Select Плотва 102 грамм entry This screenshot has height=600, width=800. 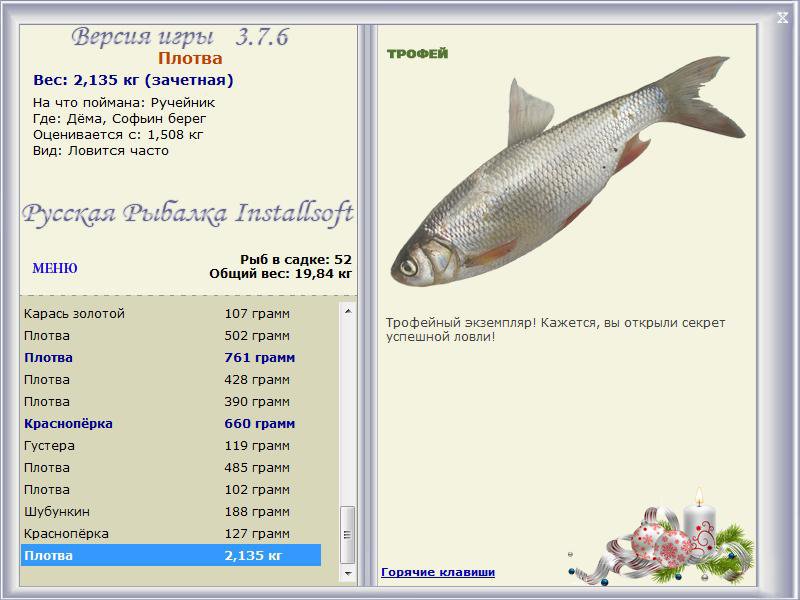pyautogui.click(x=171, y=489)
